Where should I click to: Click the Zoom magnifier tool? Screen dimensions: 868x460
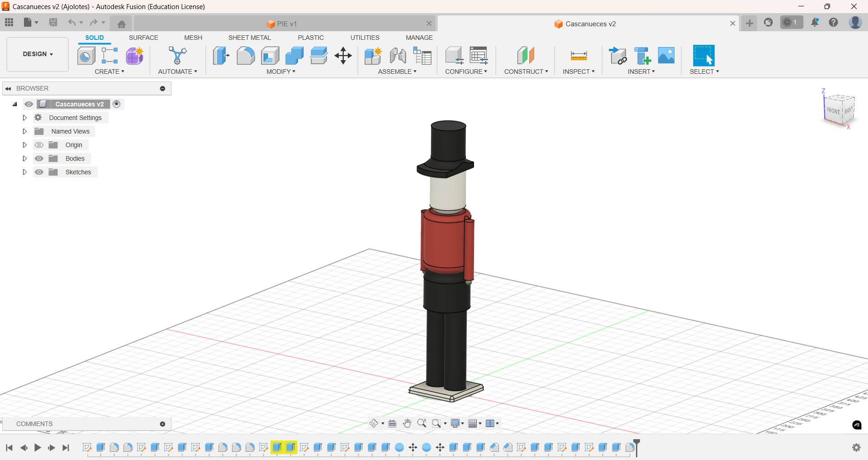tap(422, 423)
